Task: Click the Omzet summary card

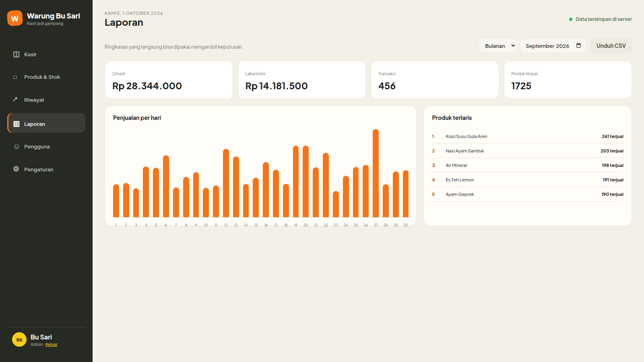Action: [x=169, y=80]
